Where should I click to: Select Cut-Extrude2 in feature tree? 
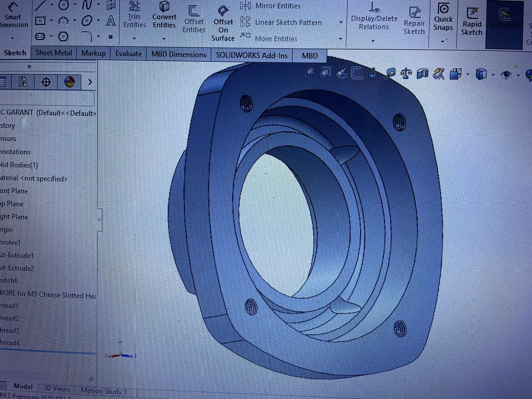17,268
